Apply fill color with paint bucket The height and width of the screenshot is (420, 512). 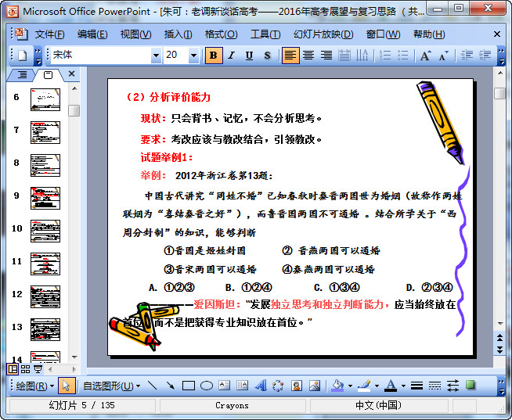337,386
